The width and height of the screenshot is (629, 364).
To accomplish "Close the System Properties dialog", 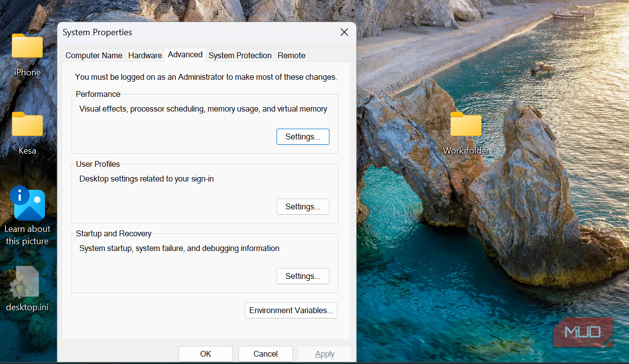I will (344, 32).
